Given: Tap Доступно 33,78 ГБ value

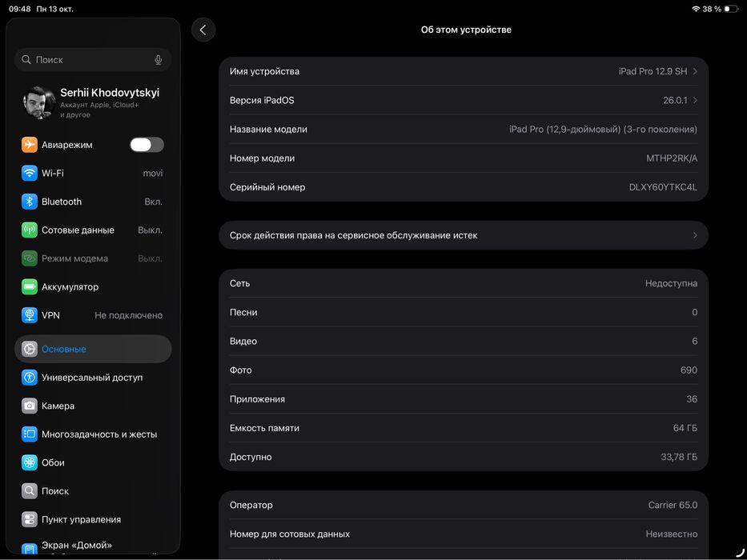Looking at the screenshot, I should pos(679,457).
